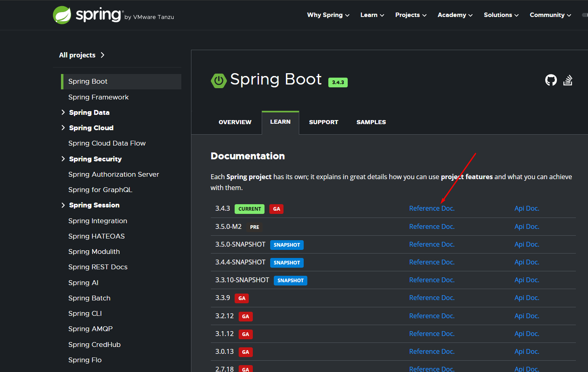Open the Learn dropdown menu

pos(372,15)
